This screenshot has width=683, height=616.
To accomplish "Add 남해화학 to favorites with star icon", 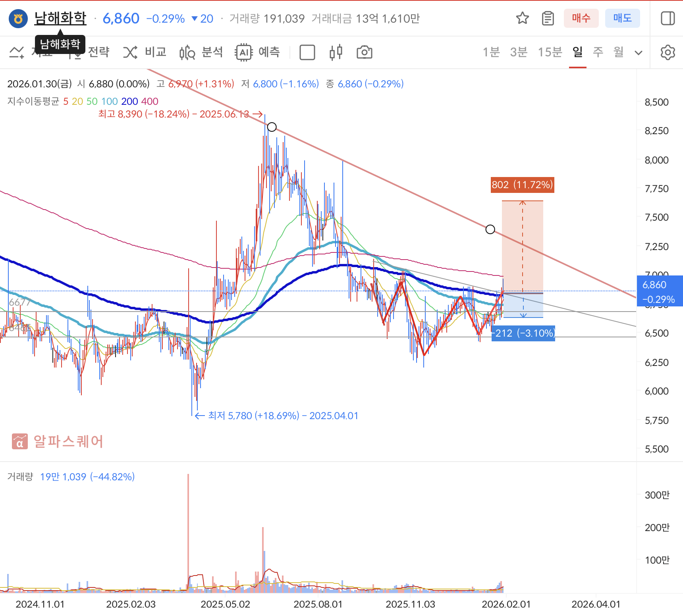I will coord(522,18).
